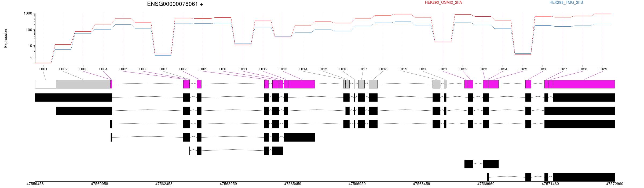Click the gene title ENSG00000078061 +
The image size is (644, 188).
click(175, 4)
